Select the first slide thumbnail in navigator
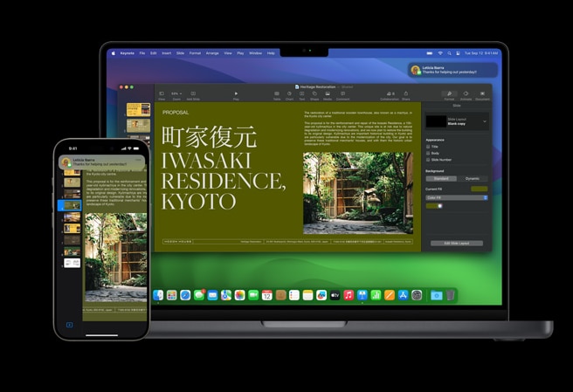The image size is (573, 392). pos(138,110)
